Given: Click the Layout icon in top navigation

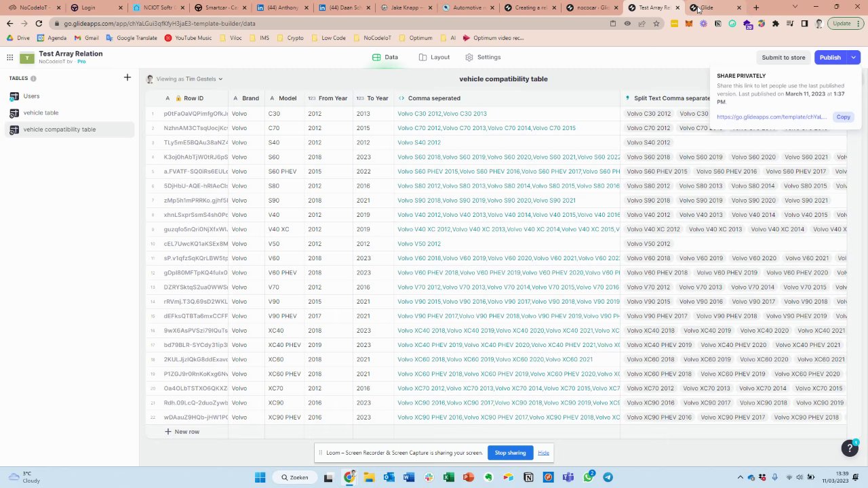Looking at the screenshot, I should click(x=422, y=58).
